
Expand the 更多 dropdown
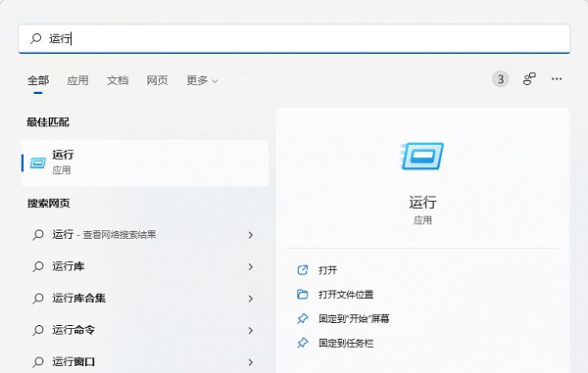pos(202,80)
